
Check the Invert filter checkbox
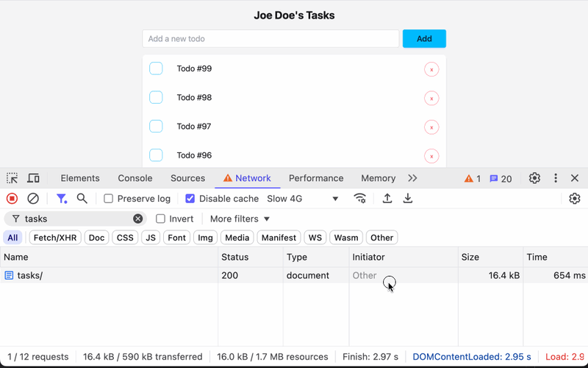point(161,219)
